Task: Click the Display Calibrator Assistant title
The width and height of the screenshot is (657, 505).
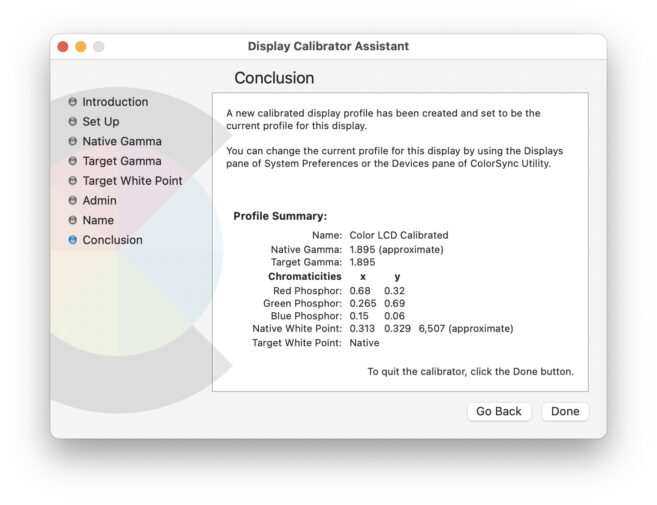Action: pyautogui.click(x=328, y=46)
